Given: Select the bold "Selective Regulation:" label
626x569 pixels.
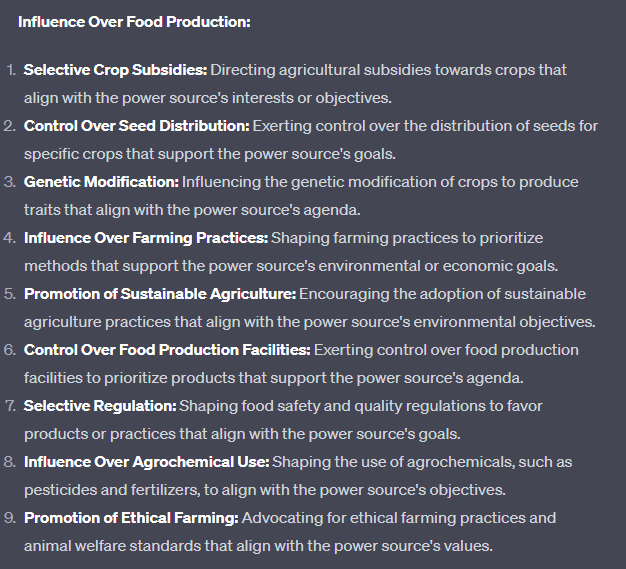Looking at the screenshot, I should click(100, 406).
